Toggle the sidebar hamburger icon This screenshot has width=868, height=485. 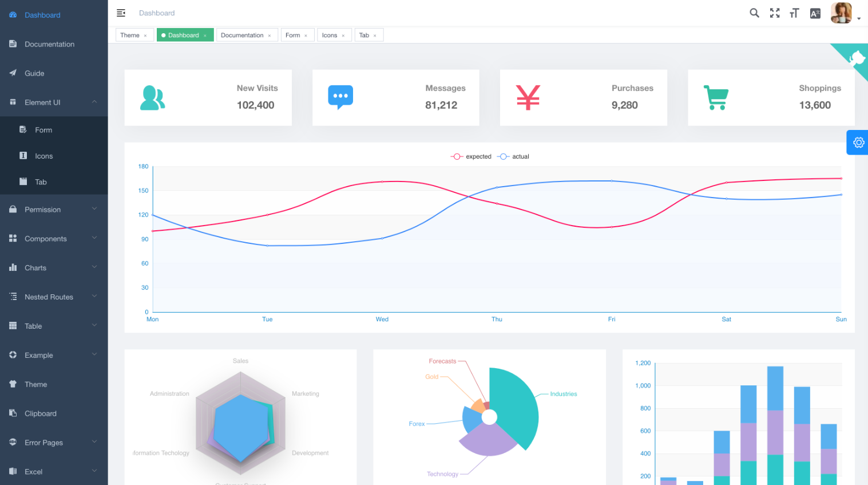point(121,13)
